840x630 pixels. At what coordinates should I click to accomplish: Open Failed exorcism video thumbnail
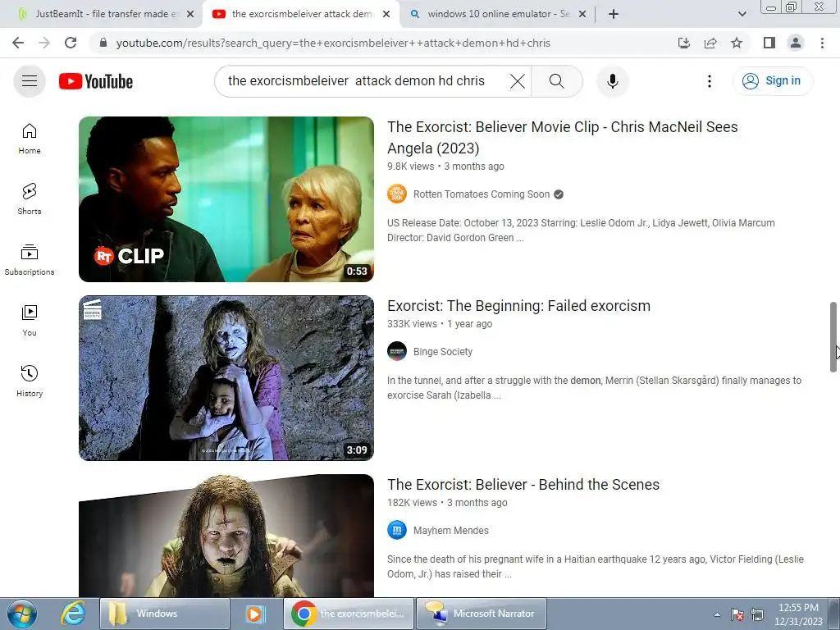226,378
